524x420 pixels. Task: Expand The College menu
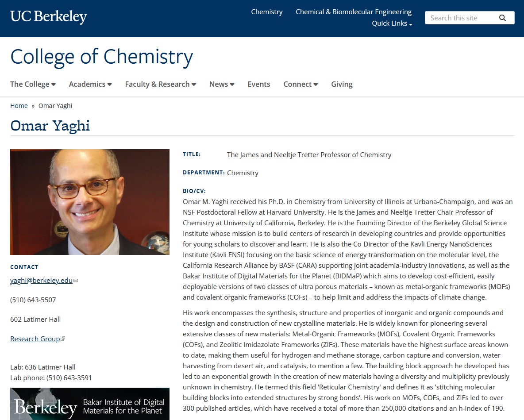(x=33, y=84)
